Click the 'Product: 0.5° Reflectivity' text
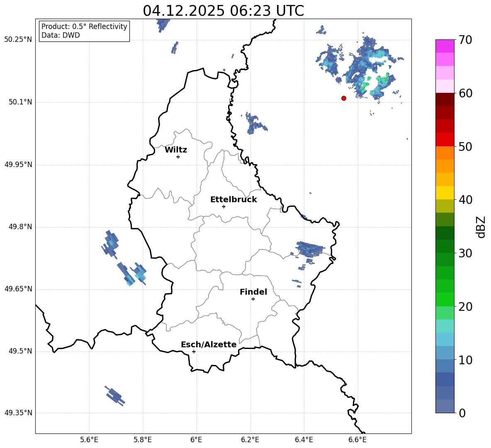 point(84,27)
